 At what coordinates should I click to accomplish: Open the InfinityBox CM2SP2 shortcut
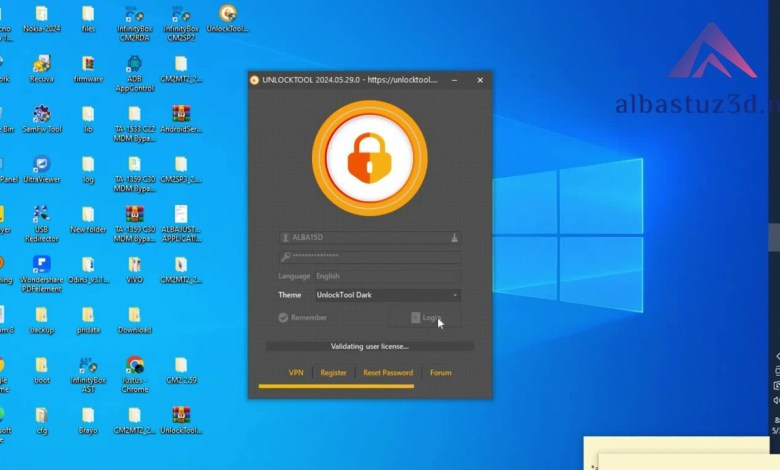point(181,23)
